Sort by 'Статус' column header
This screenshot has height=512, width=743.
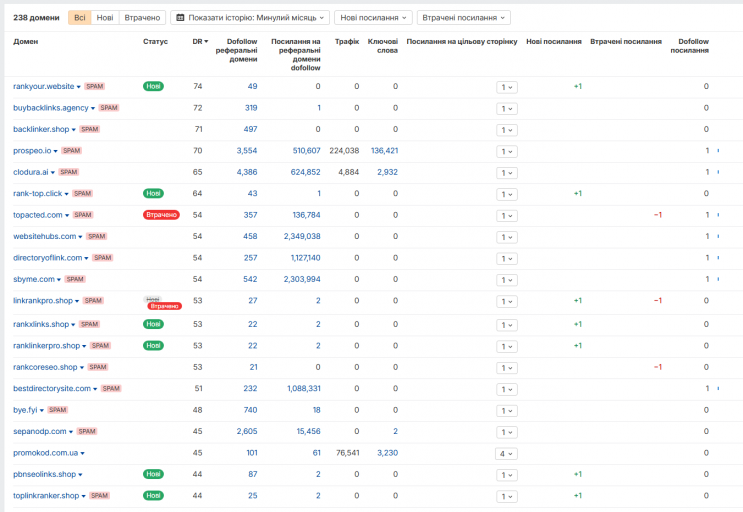pos(155,42)
